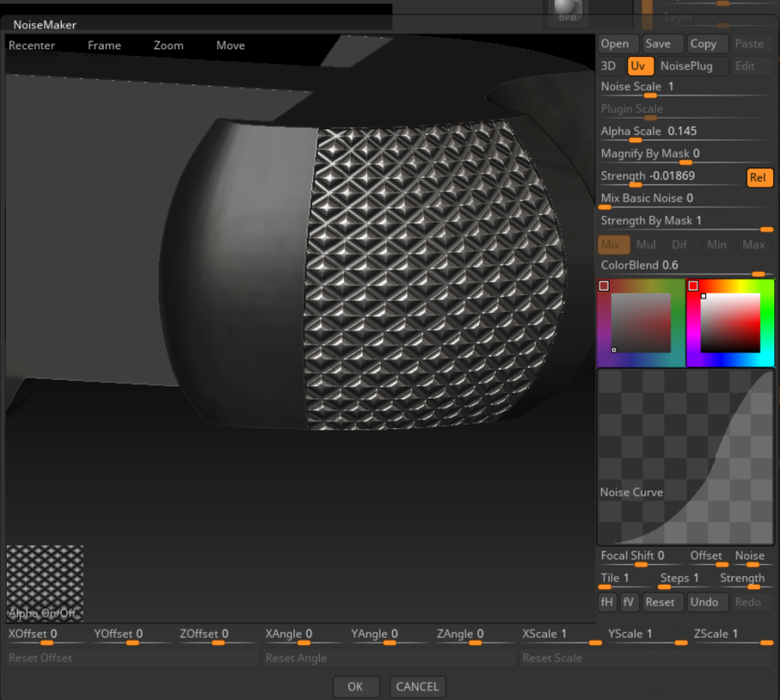Save the current noise settings
Viewport: 780px width, 700px height.
[x=658, y=44]
